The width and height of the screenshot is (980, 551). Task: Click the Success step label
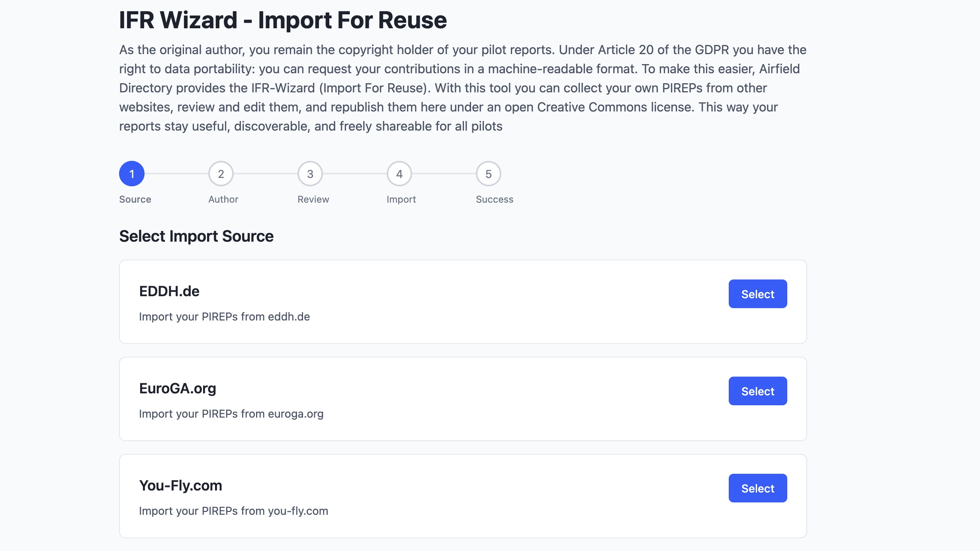(x=494, y=199)
